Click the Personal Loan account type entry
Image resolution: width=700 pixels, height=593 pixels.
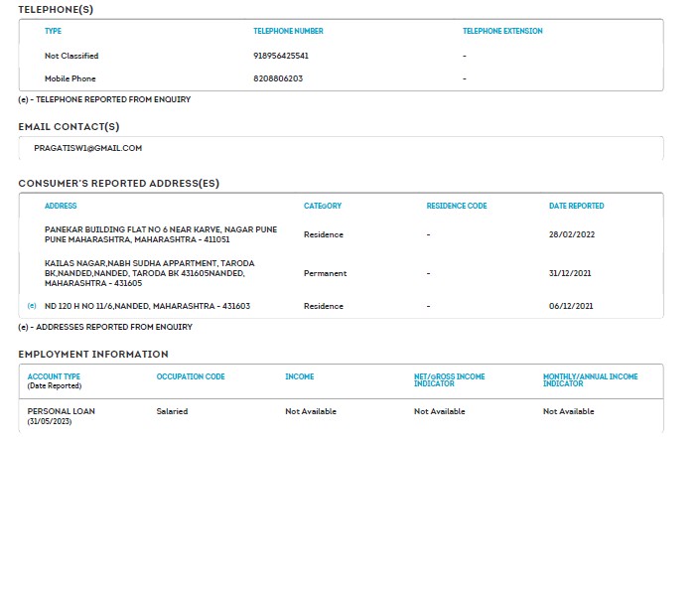(x=61, y=411)
